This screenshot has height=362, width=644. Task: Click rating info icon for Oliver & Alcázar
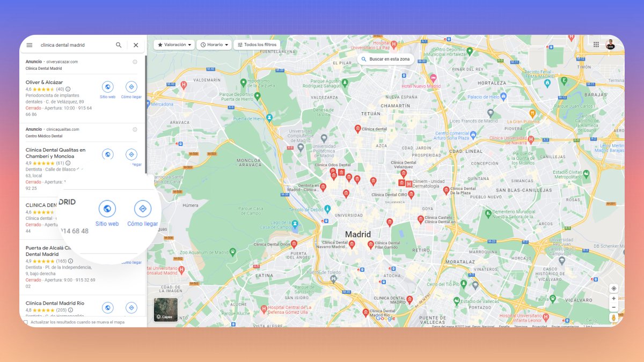(x=68, y=89)
